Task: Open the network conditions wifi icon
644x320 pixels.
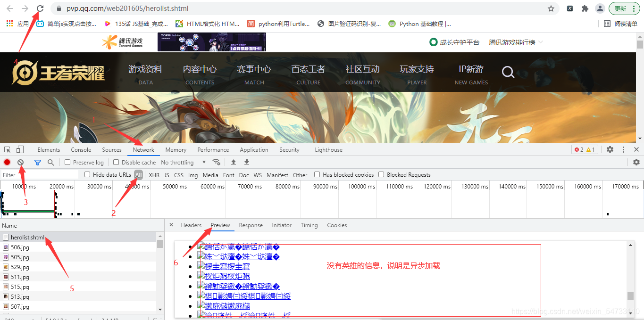Action: [217, 162]
